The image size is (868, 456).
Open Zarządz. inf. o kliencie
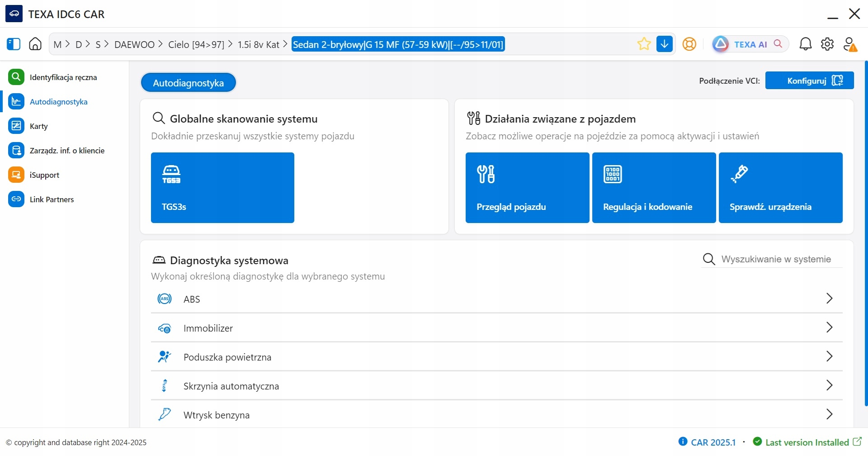(x=67, y=151)
